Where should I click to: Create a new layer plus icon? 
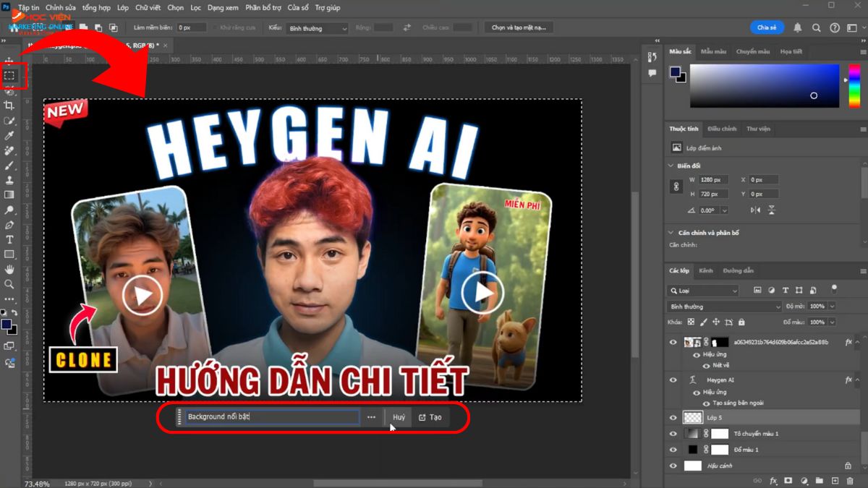[835, 480]
